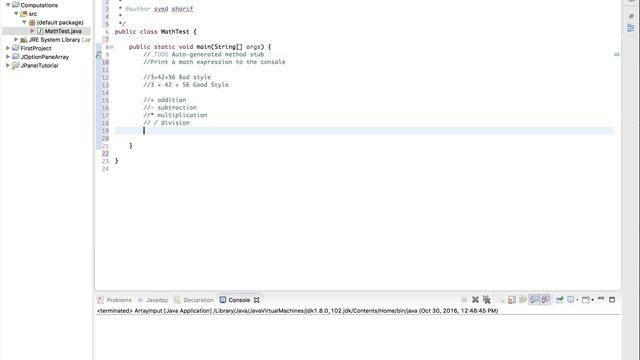Click the '//3+42+56 Bad style' comment
This screenshot has height=360, width=640.
[177, 77]
